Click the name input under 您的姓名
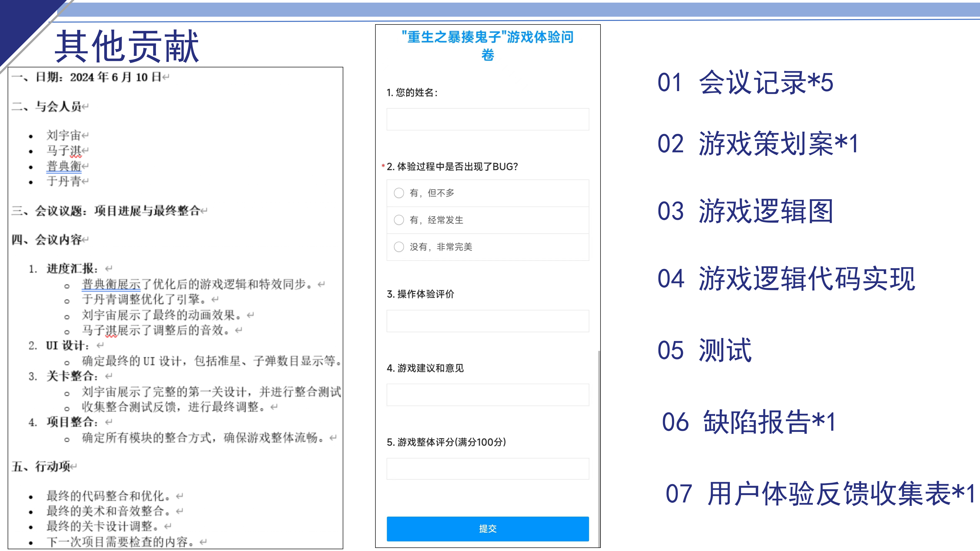 coord(488,119)
